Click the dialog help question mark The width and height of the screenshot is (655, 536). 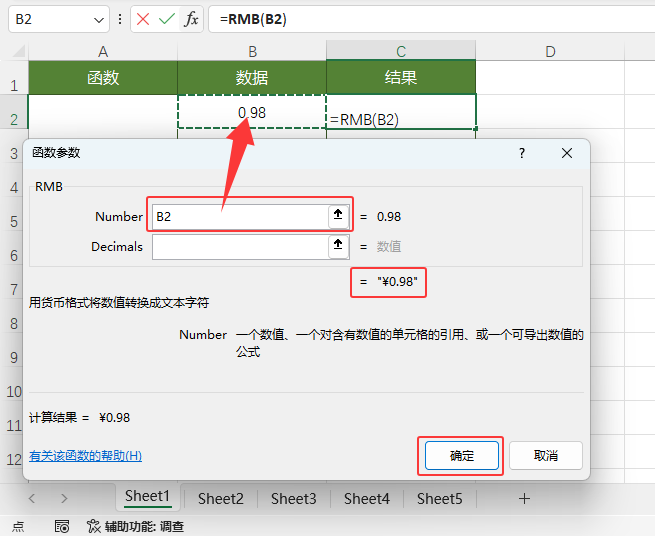pos(522,153)
